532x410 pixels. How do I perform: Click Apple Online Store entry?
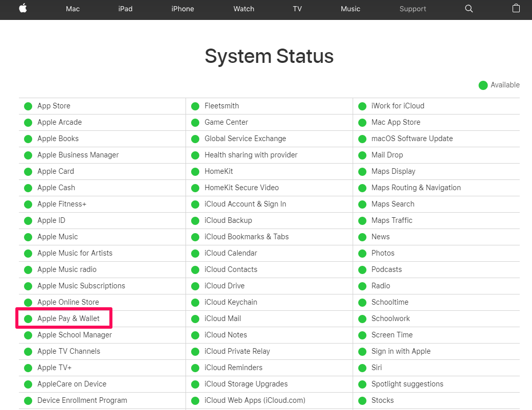(68, 302)
